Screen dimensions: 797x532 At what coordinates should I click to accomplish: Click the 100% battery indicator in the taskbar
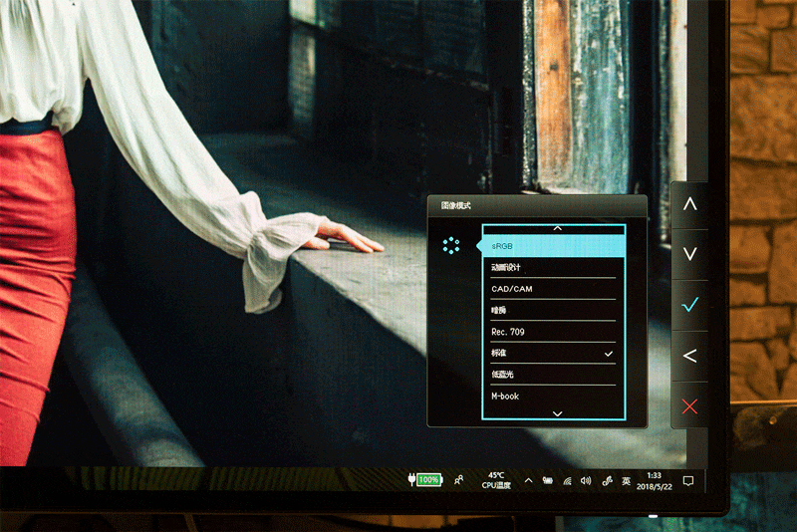coord(425,479)
